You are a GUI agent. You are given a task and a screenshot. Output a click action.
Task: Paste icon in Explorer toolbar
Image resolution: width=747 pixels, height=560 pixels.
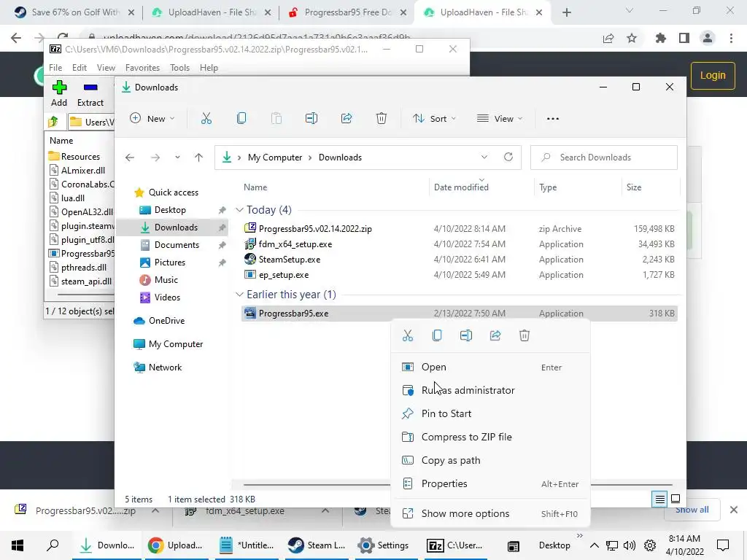[276, 119]
